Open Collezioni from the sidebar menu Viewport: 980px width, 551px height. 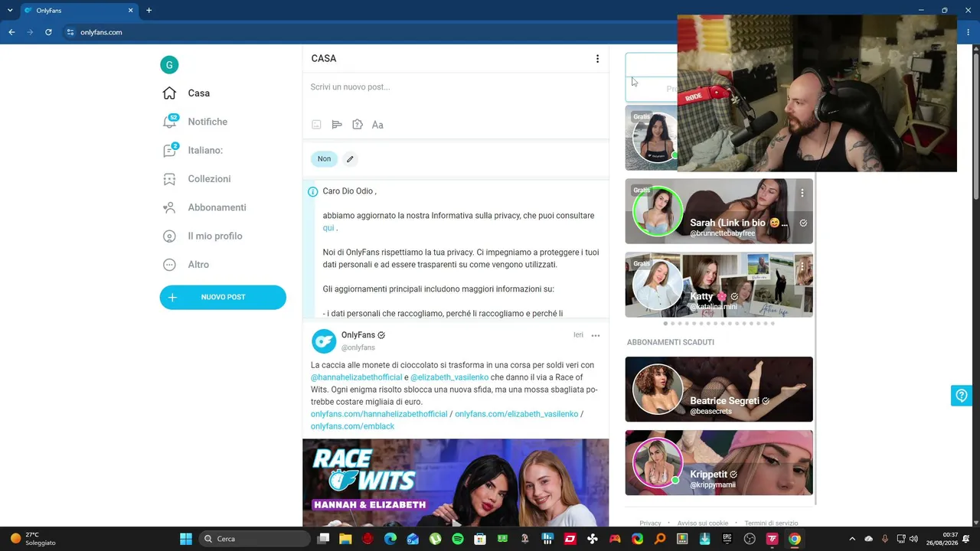[209, 179]
